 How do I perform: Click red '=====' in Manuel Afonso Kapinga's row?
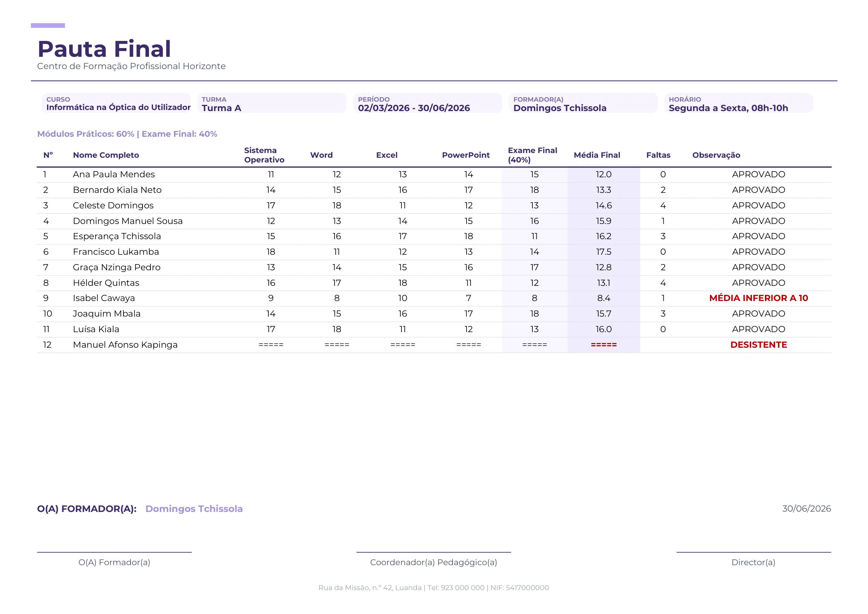pyautogui.click(x=603, y=345)
